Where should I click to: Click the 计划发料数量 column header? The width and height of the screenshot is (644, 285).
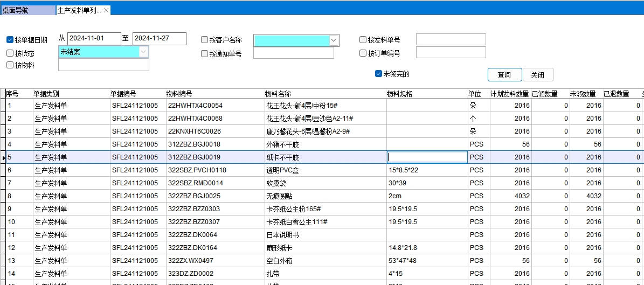click(x=509, y=94)
